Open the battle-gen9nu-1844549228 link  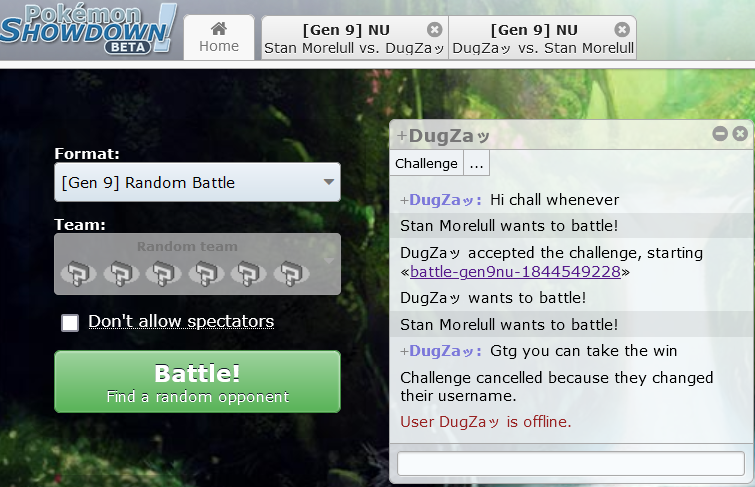(515, 272)
